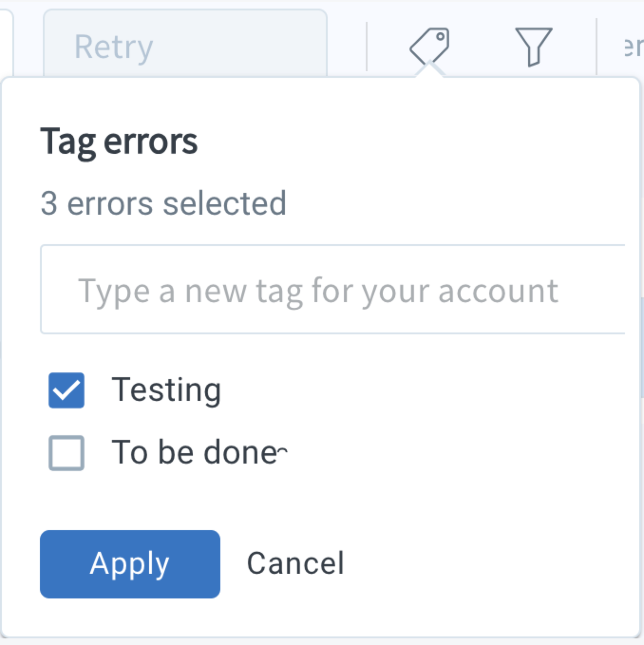Uncheck the Testing tag checkbox
This screenshot has width=644, height=645.
tap(66, 390)
